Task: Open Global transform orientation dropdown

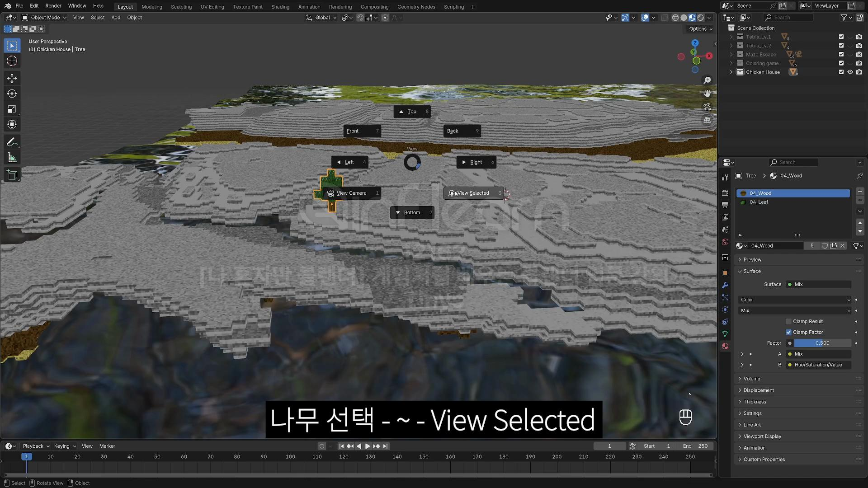Action: pos(321,18)
